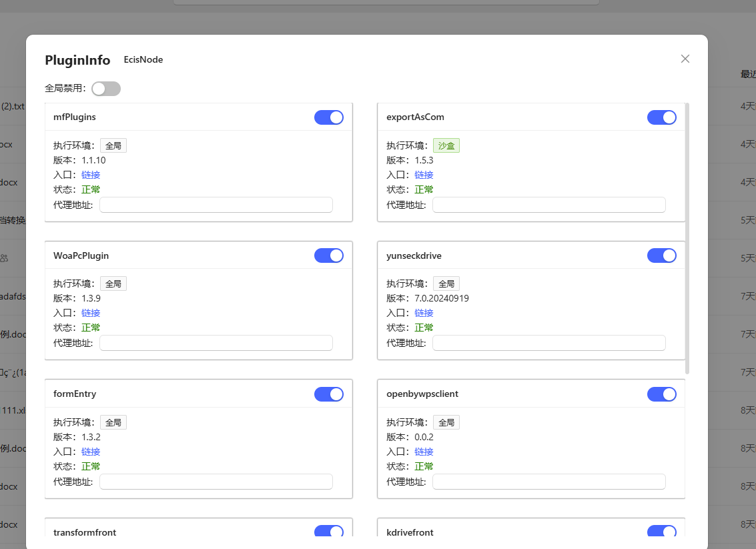Click the formEntry 入口 链接 link
This screenshot has width=756, height=549.
pos(91,452)
